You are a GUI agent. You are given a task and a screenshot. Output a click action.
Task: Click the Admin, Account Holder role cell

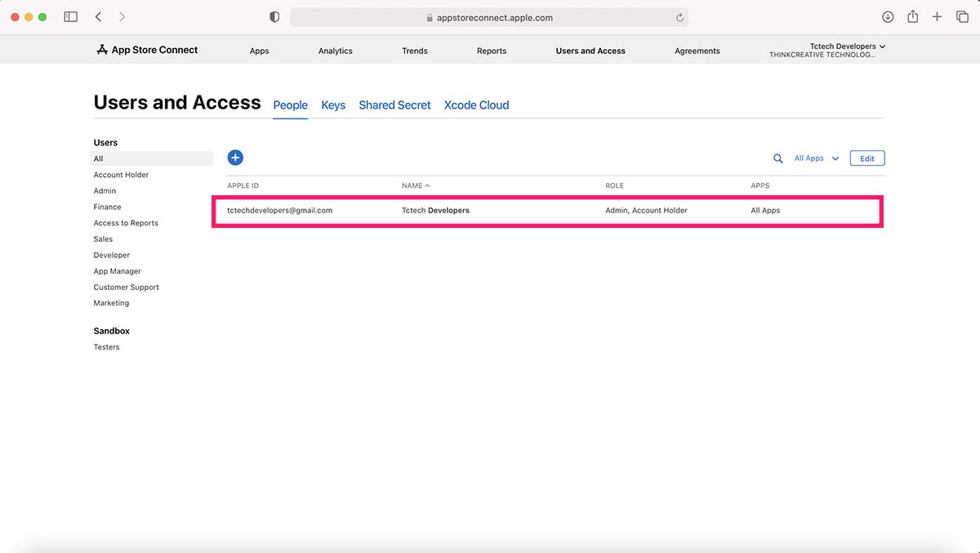pos(646,210)
